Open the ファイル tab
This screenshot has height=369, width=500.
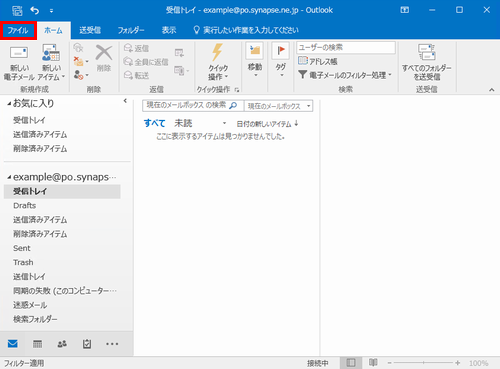coord(18,31)
